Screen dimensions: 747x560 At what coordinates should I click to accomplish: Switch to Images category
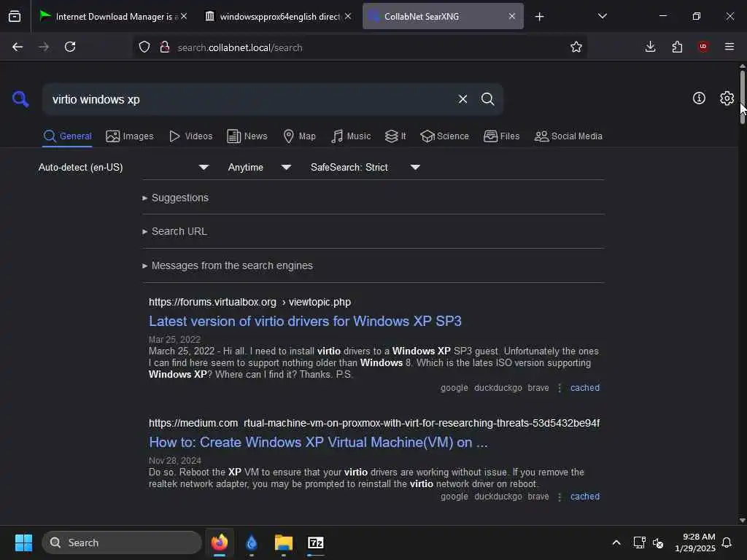130,136
